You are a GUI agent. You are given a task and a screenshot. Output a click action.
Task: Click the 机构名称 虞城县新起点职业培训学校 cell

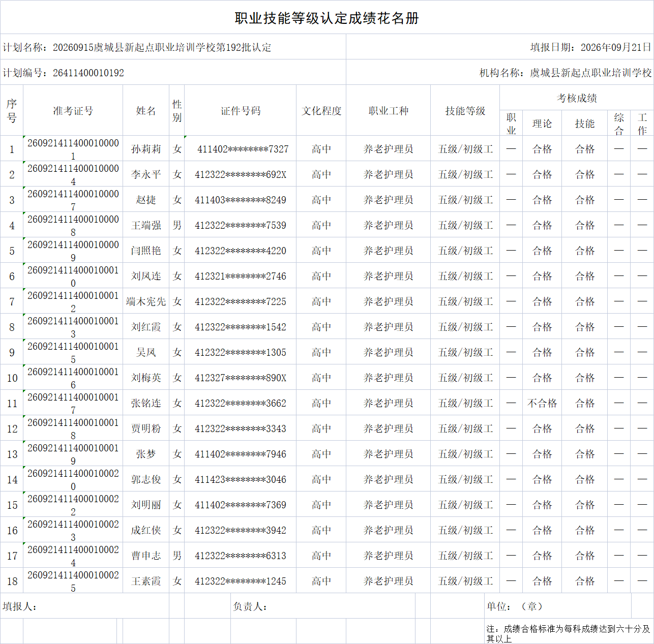(500, 73)
